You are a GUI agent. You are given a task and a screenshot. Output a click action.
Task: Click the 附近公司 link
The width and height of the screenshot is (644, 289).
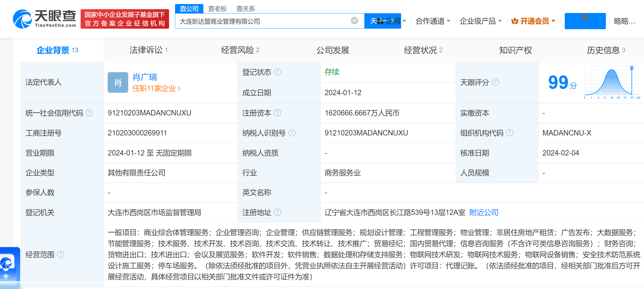[484, 212]
